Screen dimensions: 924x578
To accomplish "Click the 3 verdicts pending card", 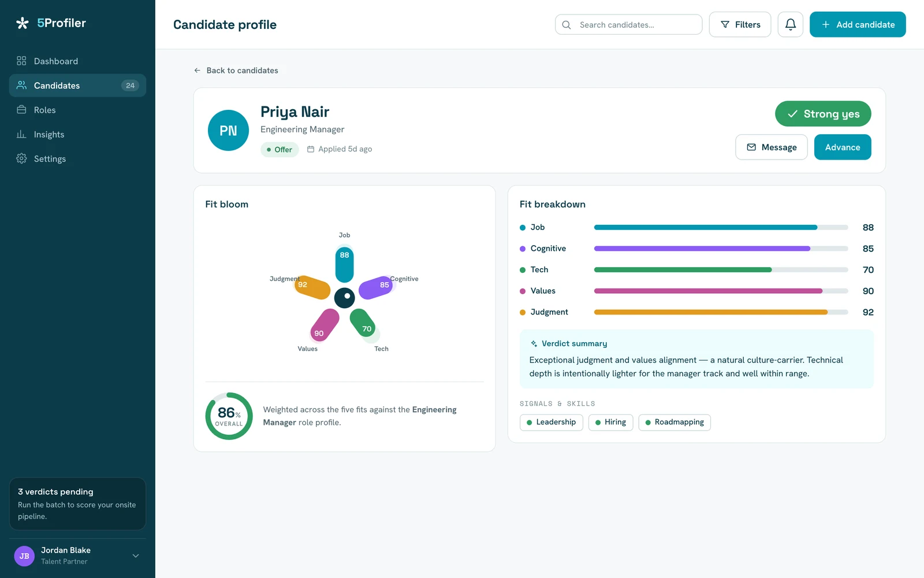I will (77, 503).
